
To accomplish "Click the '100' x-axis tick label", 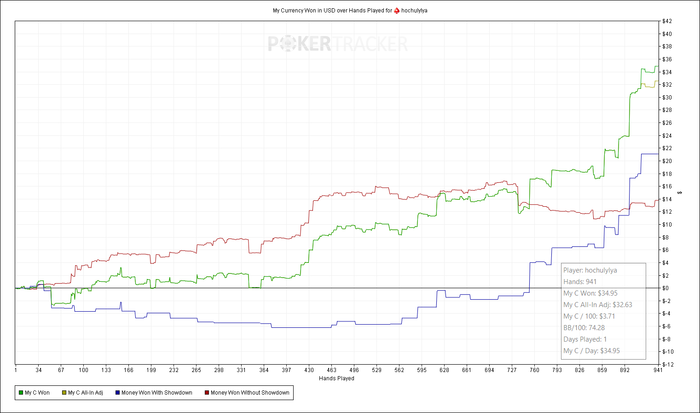I will click(83, 370).
